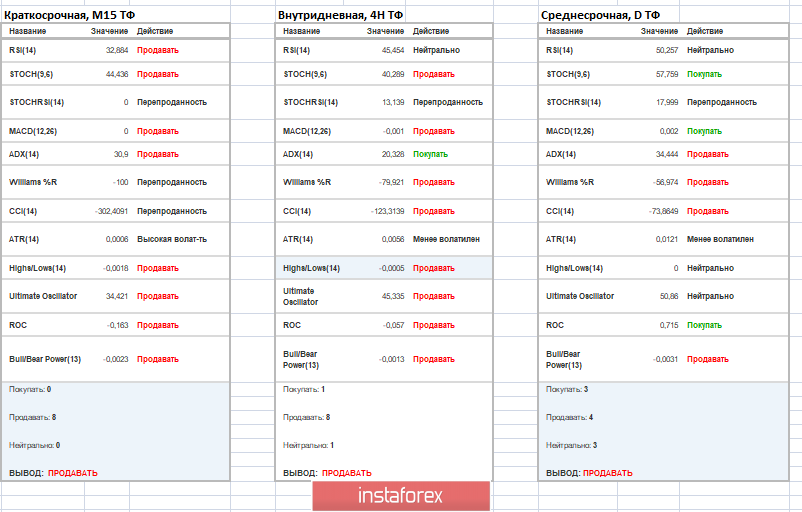Click 'Нейтрально' for Highs/Lows(14) in D table
The height and width of the screenshot is (512, 802).
(710, 268)
